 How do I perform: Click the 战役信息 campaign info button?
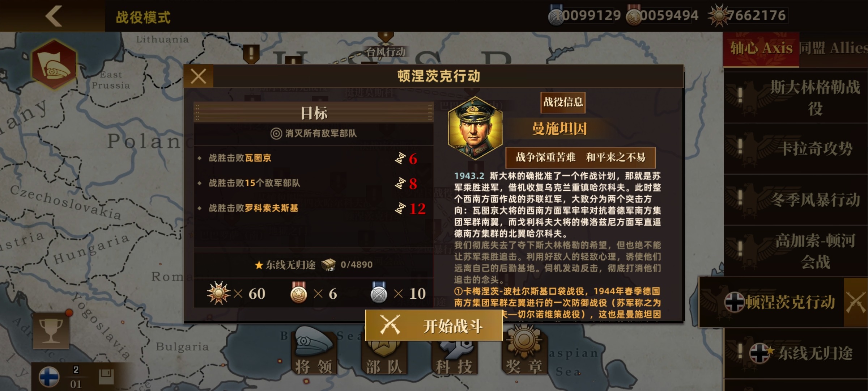click(563, 102)
